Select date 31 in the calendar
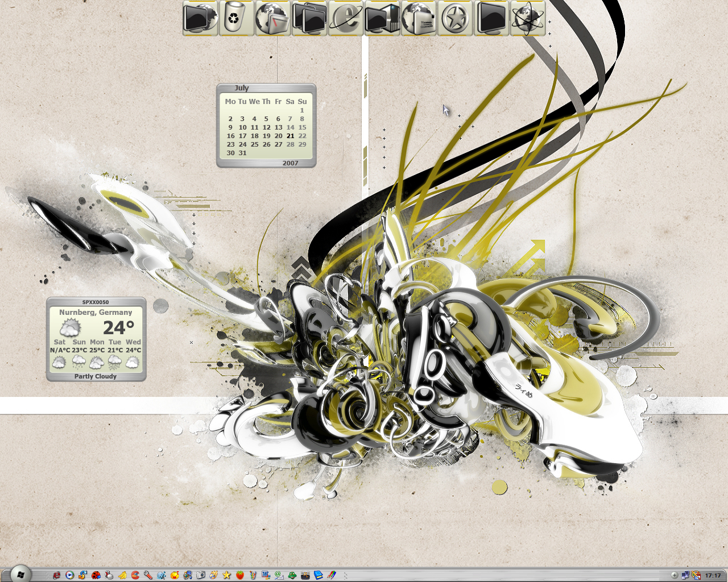 tap(243, 153)
